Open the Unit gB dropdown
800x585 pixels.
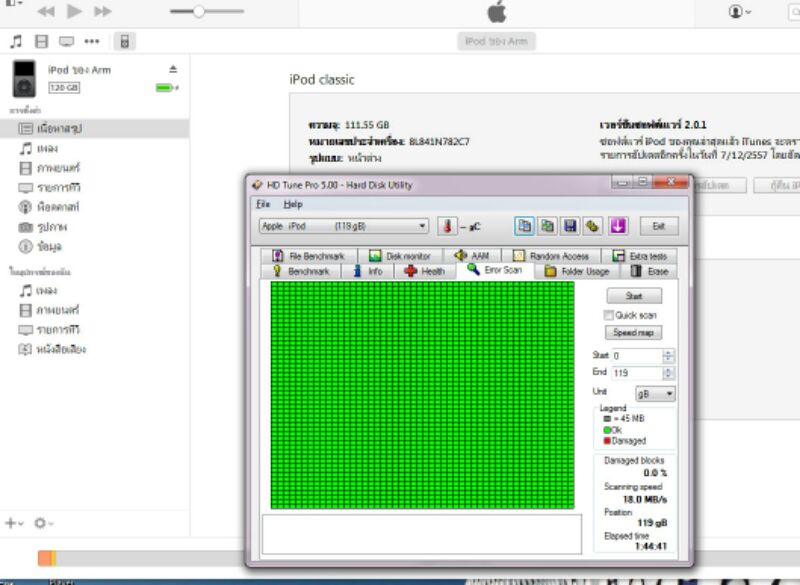(655, 394)
